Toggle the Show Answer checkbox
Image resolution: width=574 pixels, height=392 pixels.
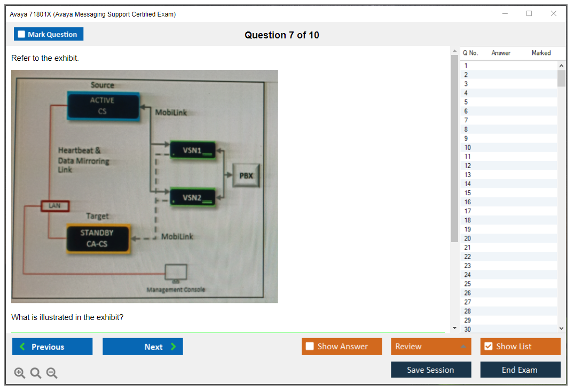point(310,347)
